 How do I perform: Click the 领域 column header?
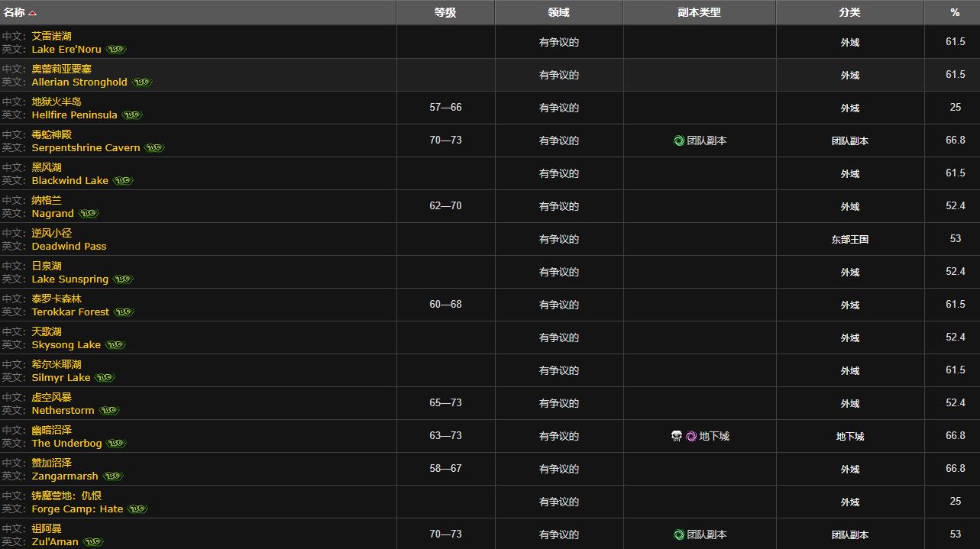click(558, 13)
